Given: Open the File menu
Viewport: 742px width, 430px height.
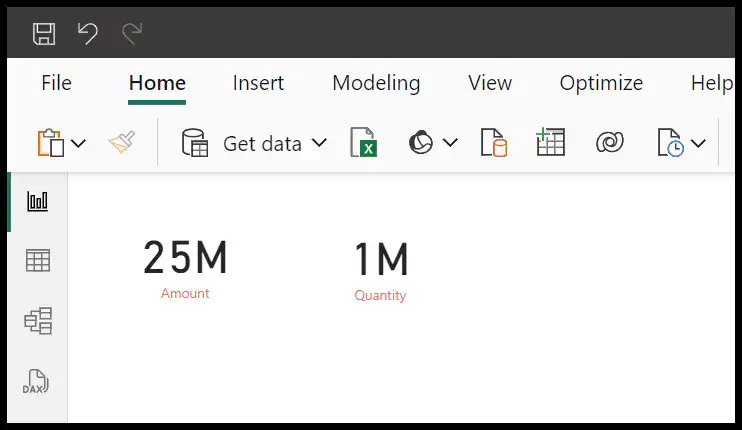Looking at the screenshot, I should tap(56, 83).
